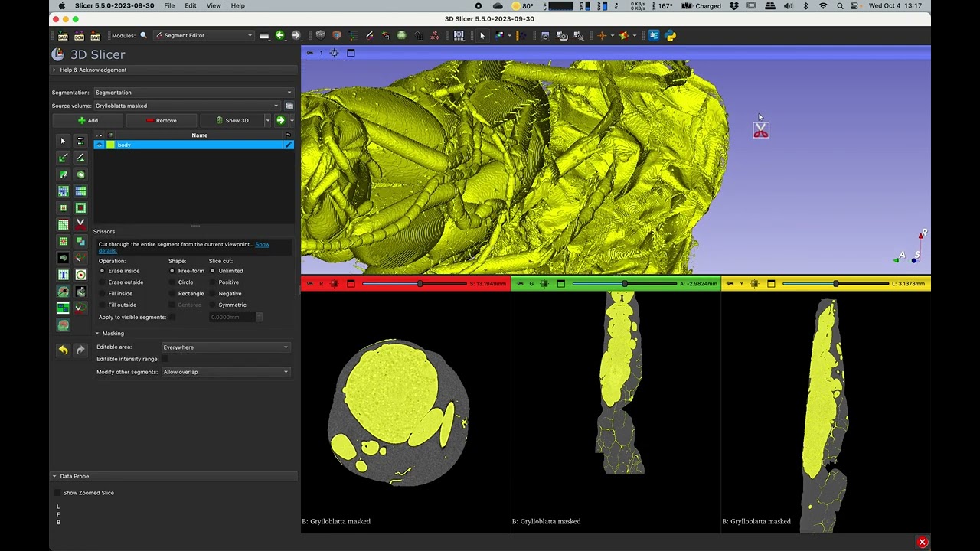Open the View menu
This screenshot has height=551, width=980.
click(x=214, y=5)
